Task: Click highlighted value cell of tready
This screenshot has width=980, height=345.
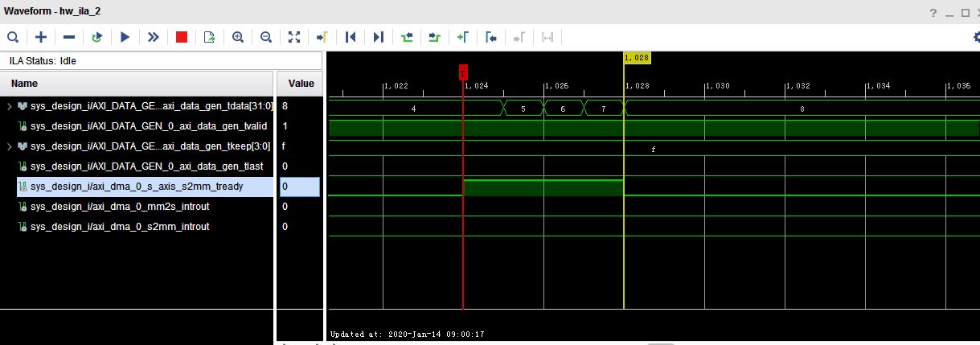Action: pos(300,187)
